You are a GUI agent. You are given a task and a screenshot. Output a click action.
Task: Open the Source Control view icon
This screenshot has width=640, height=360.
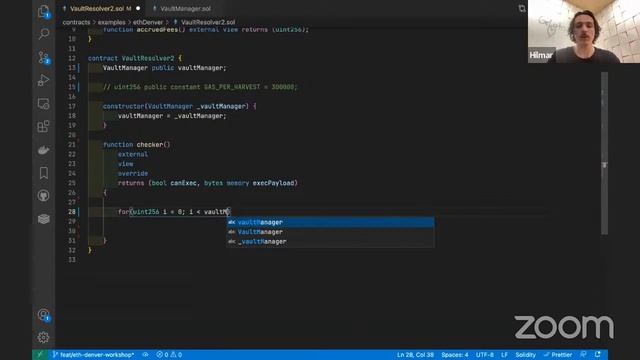(x=44, y=58)
